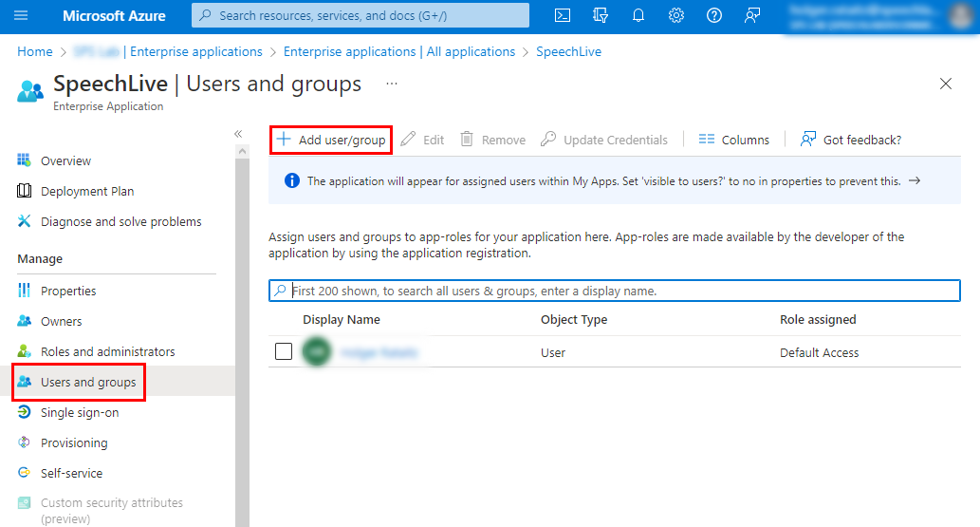Screen dimensions: 980x527
Task: Click the Properties bars icon
Action: (x=25, y=291)
